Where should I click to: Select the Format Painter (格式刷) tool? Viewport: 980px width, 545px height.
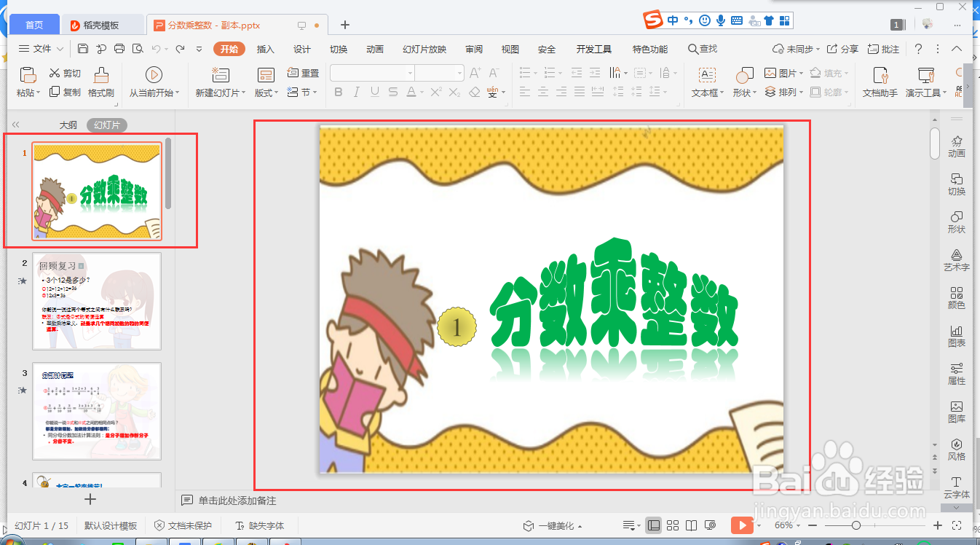101,80
